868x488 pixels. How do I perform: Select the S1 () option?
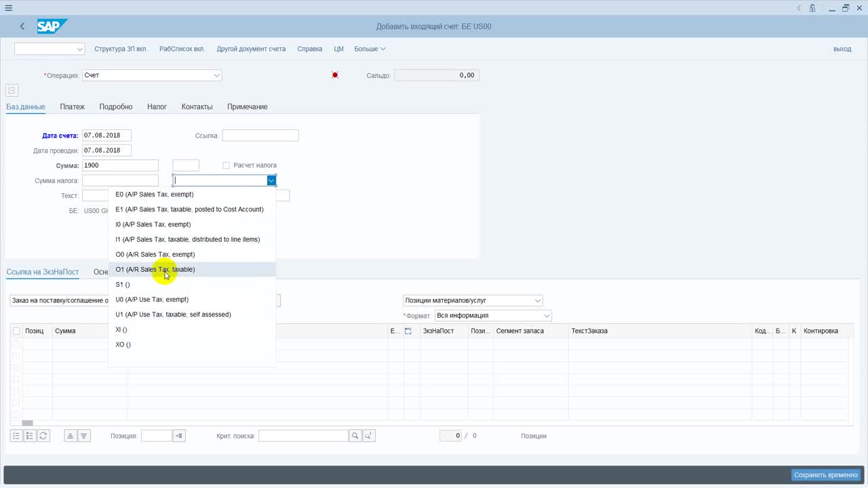192,285
